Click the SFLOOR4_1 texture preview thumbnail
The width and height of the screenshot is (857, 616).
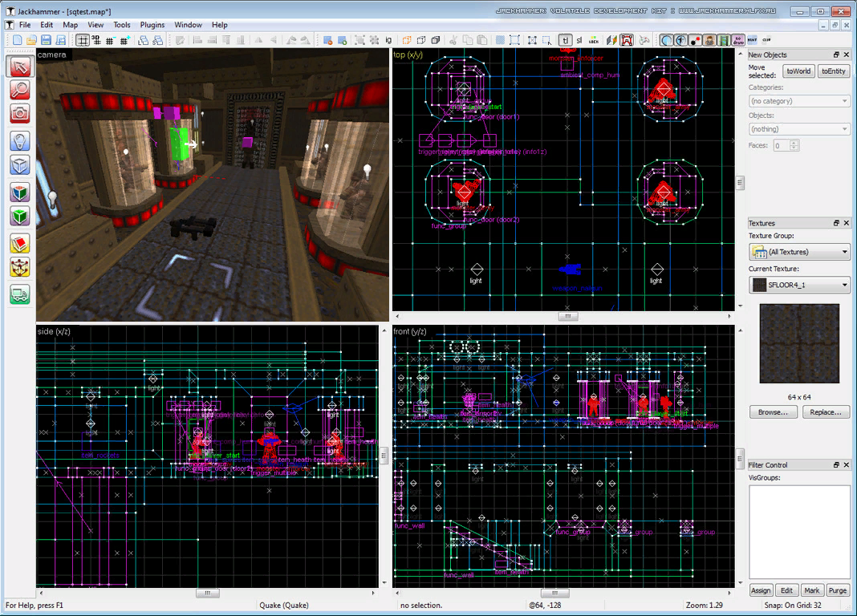click(799, 343)
